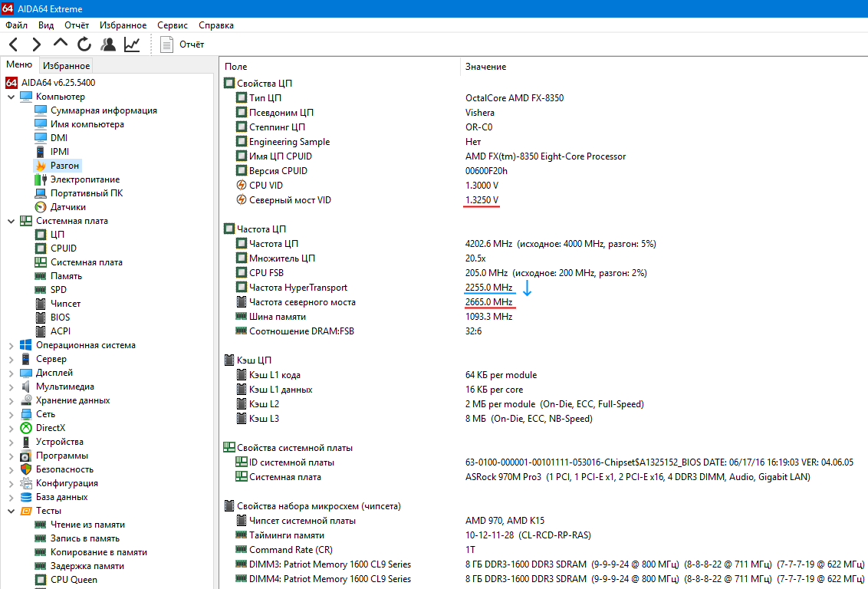Open the graph chart toolbar icon
The width and height of the screenshot is (868, 589).
point(132,44)
